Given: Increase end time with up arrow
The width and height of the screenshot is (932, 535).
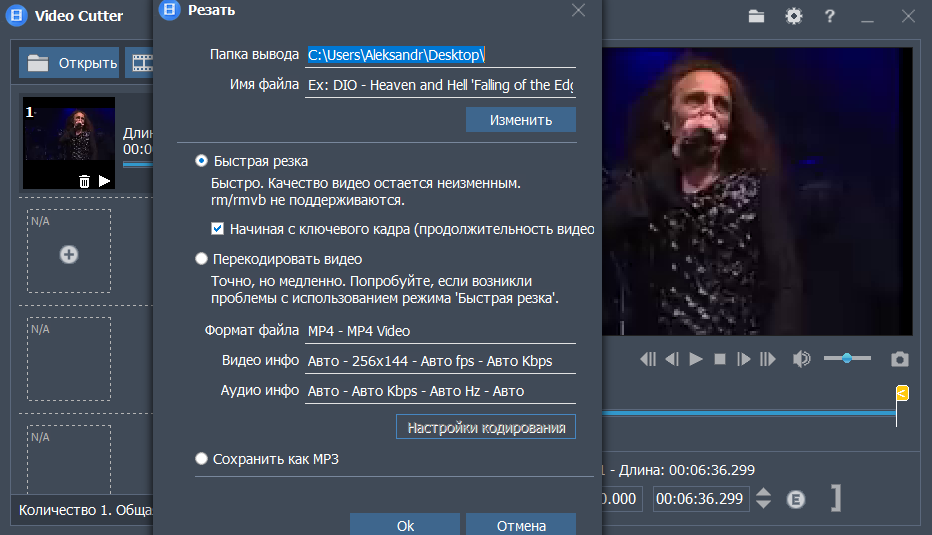Looking at the screenshot, I should pyautogui.click(x=764, y=493).
